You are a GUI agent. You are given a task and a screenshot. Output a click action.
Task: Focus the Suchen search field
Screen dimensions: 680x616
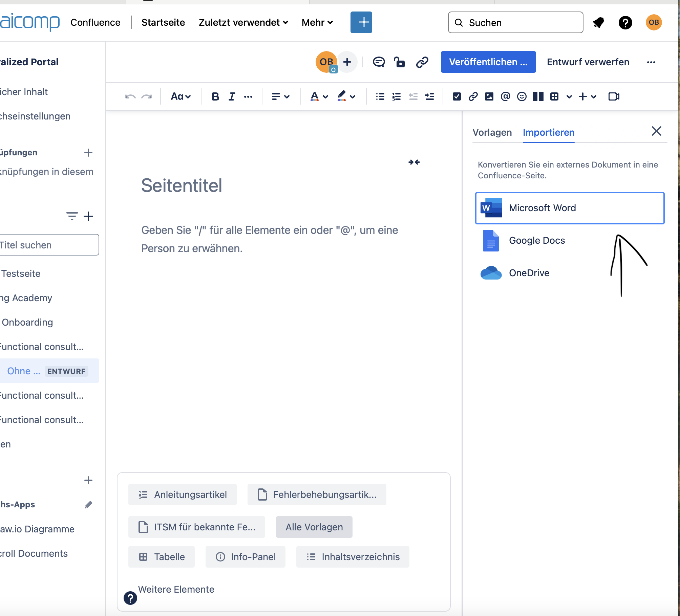[515, 22]
